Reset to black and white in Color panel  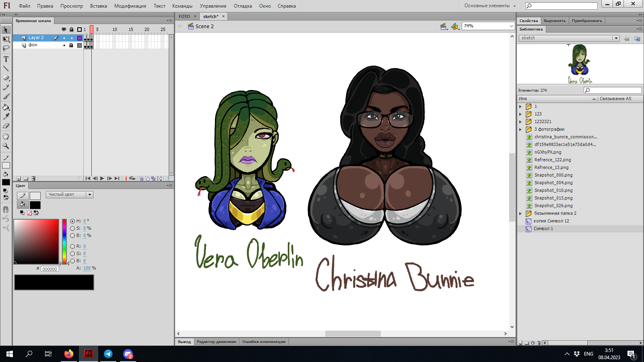22,213
